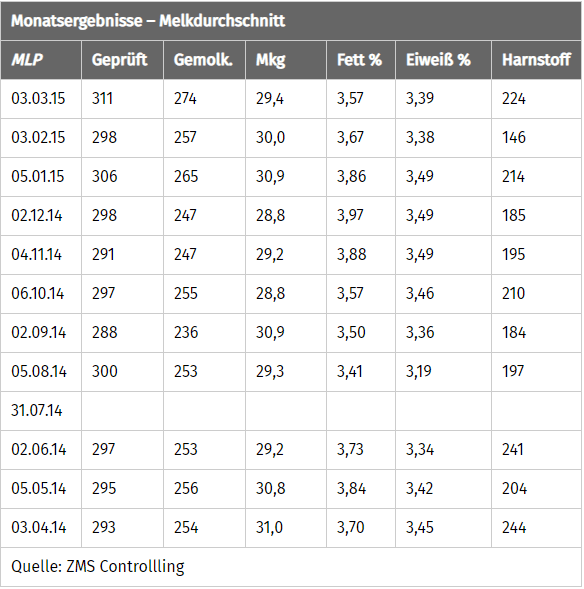Click the Fett value 3,97
584x589 pixels.
pyautogui.click(x=350, y=216)
